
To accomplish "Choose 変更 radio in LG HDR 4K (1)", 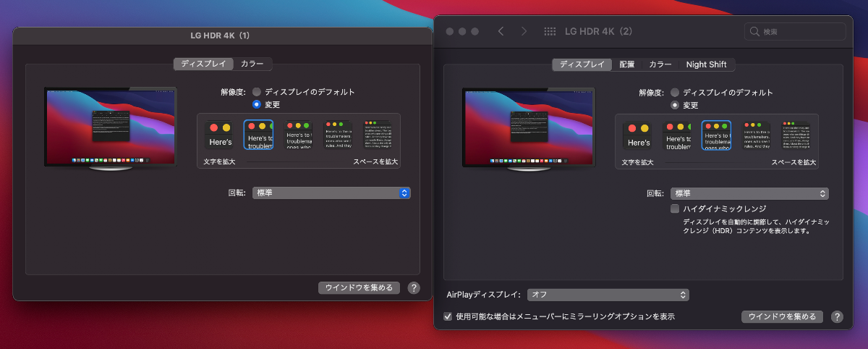I will 257,104.
